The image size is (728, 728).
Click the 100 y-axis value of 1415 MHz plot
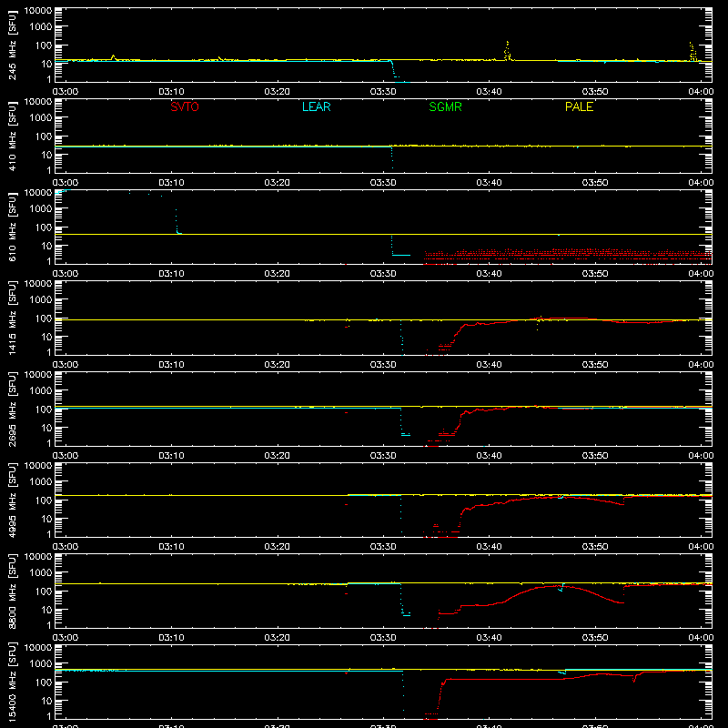coord(44,318)
